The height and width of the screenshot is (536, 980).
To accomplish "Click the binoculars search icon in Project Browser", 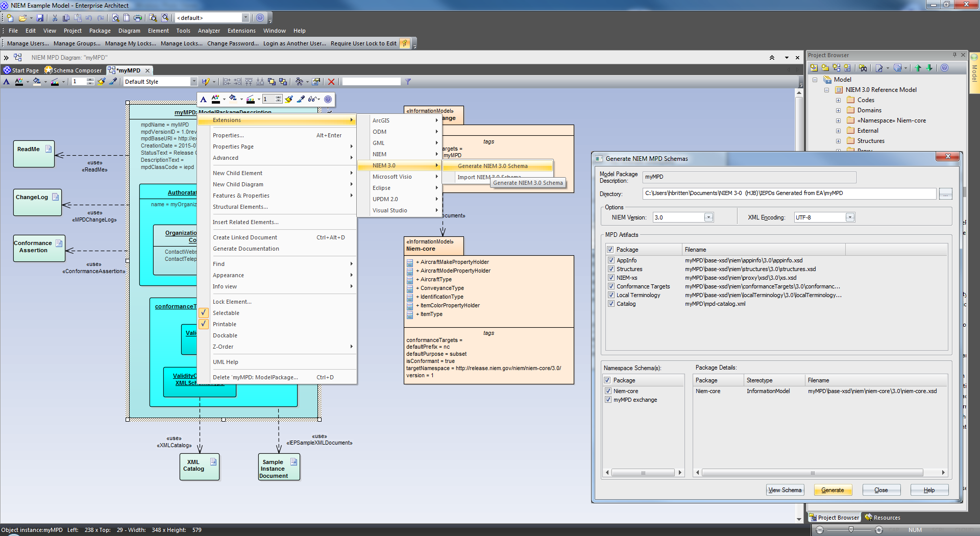I will pos(863,68).
